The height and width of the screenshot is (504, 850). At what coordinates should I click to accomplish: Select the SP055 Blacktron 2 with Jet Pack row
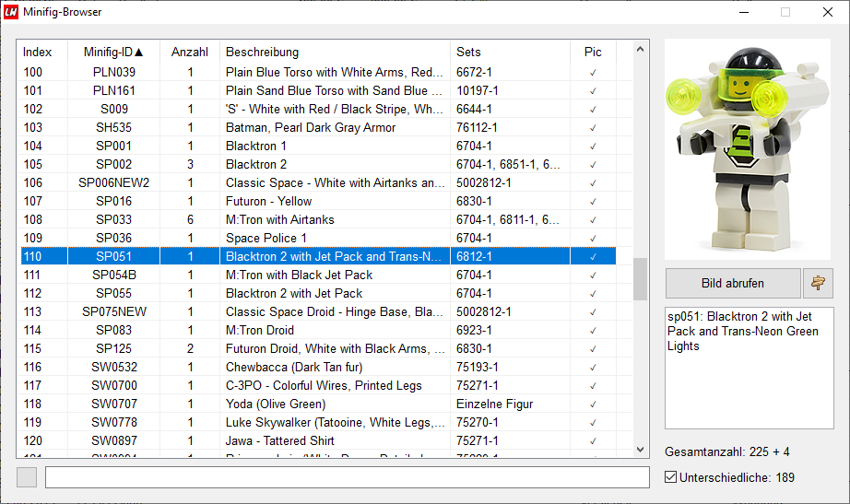[318, 293]
